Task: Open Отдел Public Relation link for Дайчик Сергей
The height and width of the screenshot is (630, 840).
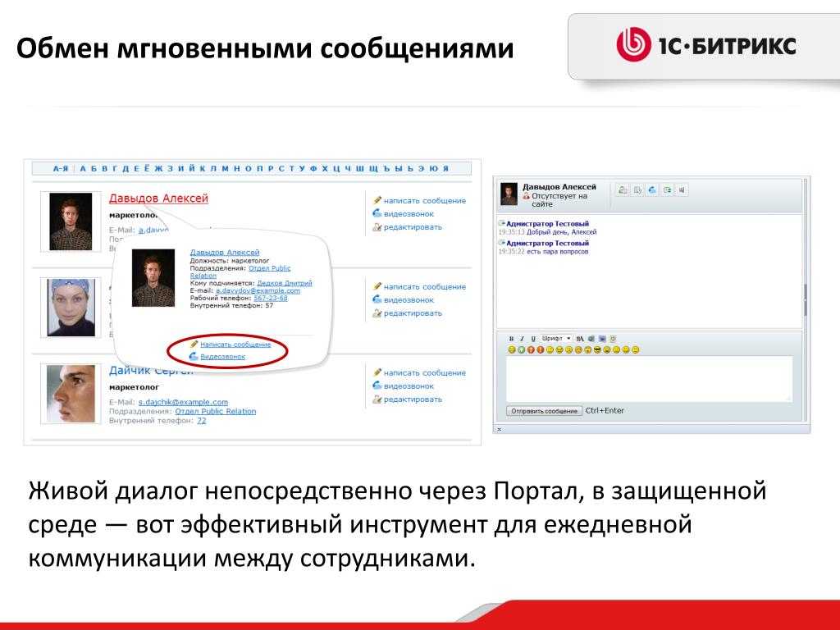Action: [216, 412]
